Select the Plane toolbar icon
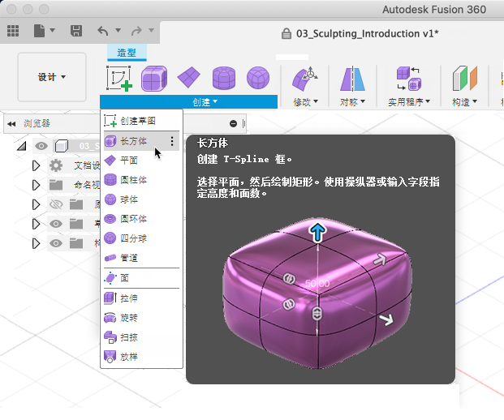This screenshot has height=420, width=504. [x=188, y=77]
